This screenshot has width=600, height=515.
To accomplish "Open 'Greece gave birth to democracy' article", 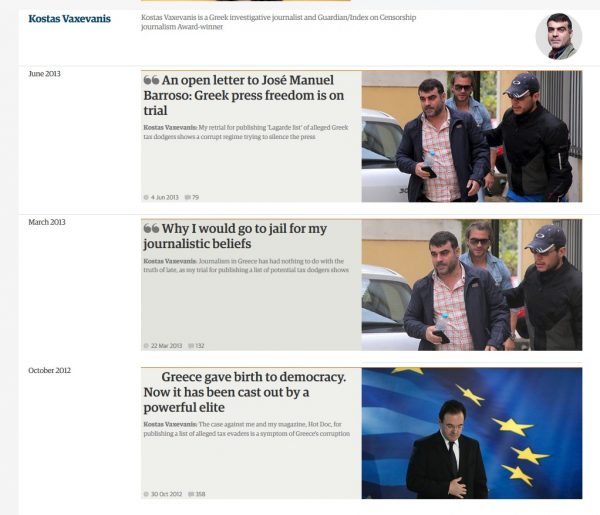I will pos(245,392).
